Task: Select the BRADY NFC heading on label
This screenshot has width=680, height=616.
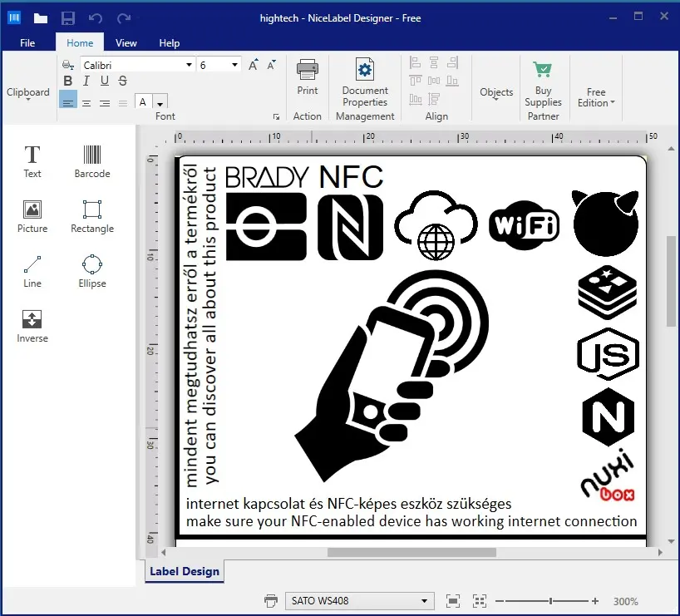Action: (304, 177)
